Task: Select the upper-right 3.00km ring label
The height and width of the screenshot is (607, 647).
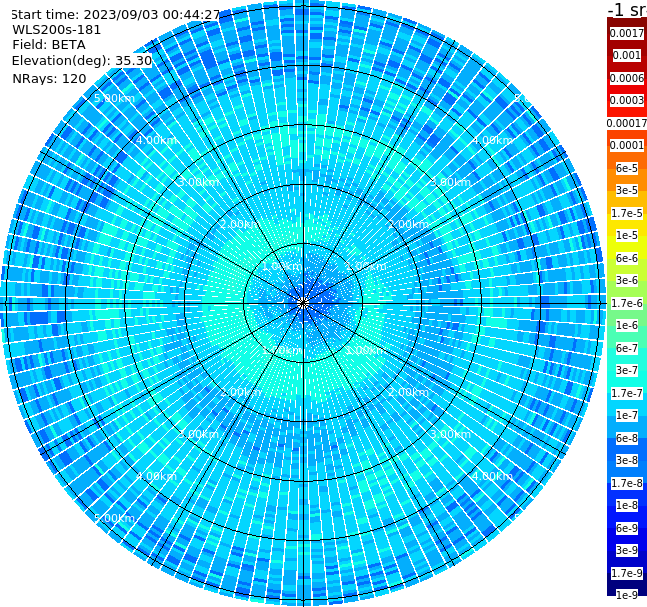Action: coord(450,182)
